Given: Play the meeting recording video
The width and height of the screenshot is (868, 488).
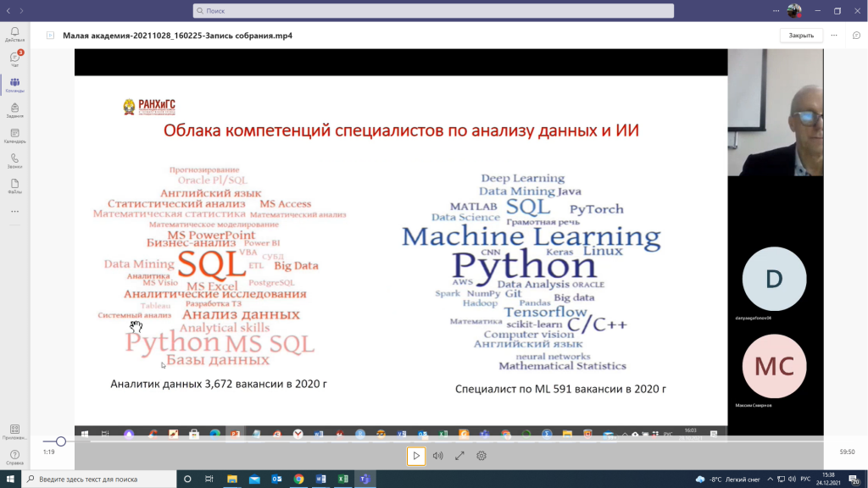Looking at the screenshot, I should (415, 456).
